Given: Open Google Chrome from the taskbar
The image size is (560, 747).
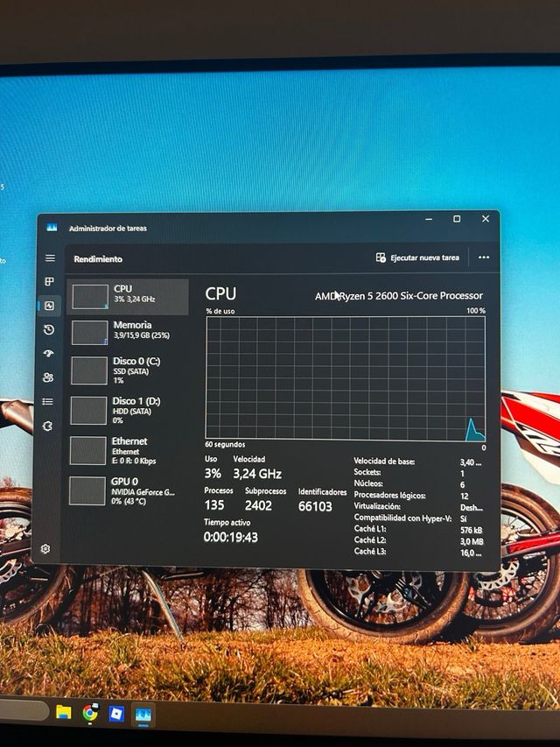Looking at the screenshot, I should coord(90,713).
